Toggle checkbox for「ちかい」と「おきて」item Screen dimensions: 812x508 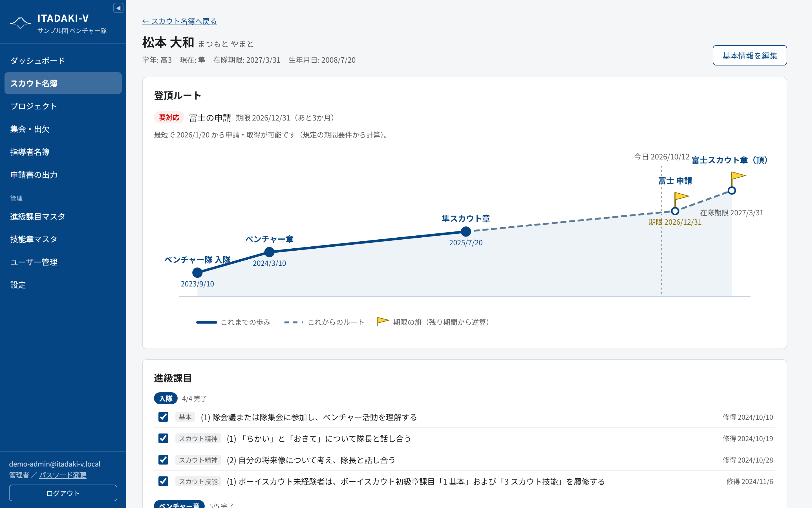pyautogui.click(x=164, y=439)
